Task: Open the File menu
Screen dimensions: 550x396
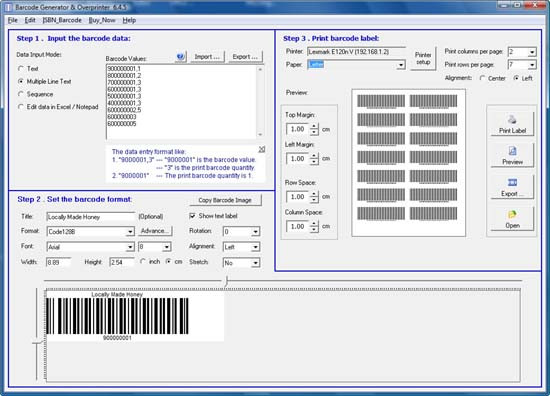Action: (13, 20)
